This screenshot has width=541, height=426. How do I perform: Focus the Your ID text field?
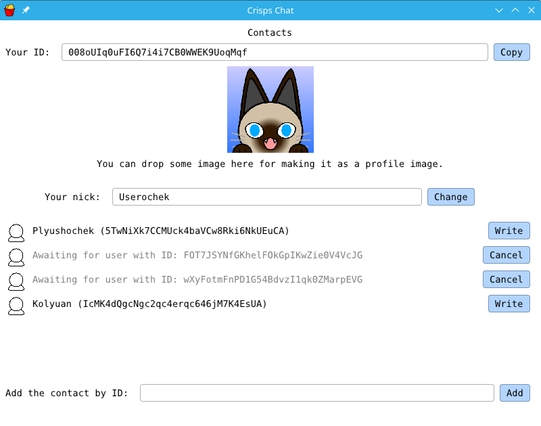point(275,52)
